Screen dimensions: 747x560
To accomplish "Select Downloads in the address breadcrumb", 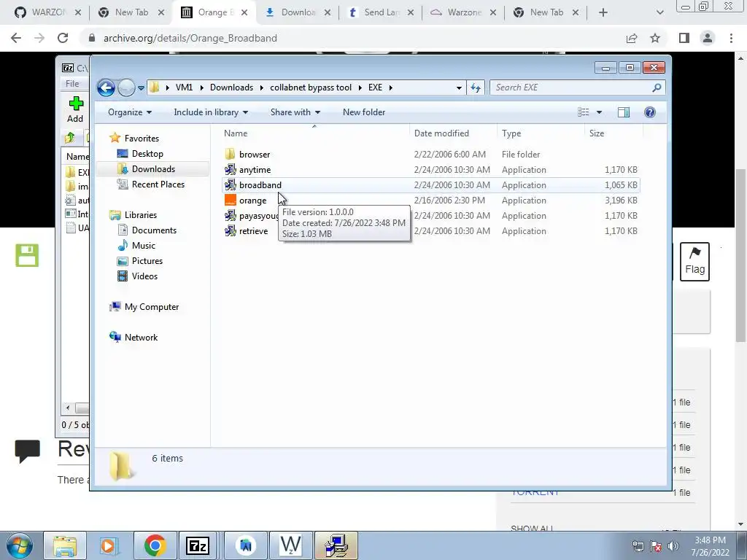I will pos(231,87).
